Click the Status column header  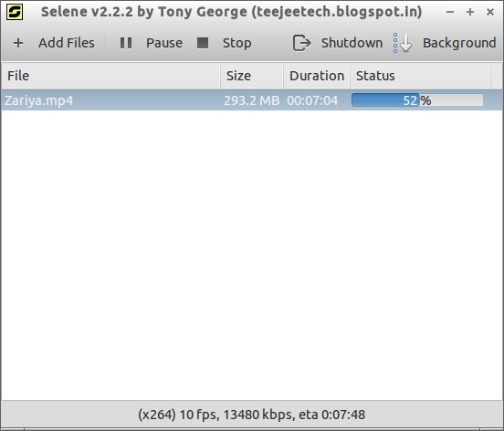pyautogui.click(x=420, y=76)
